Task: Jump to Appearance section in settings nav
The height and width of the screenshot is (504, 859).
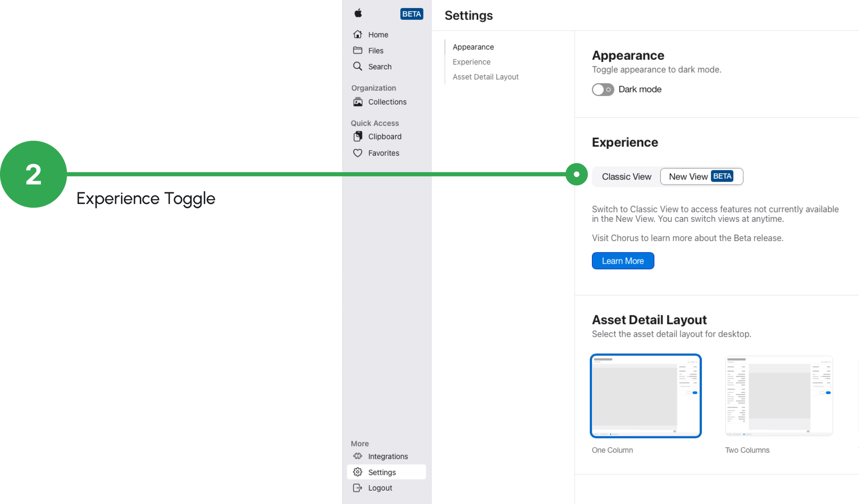Action: [473, 47]
